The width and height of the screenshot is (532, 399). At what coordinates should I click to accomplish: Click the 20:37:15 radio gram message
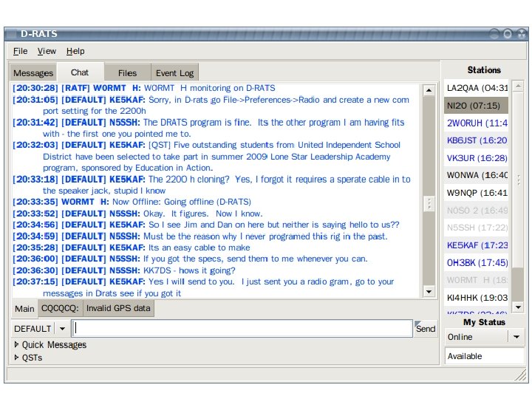pos(203,287)
